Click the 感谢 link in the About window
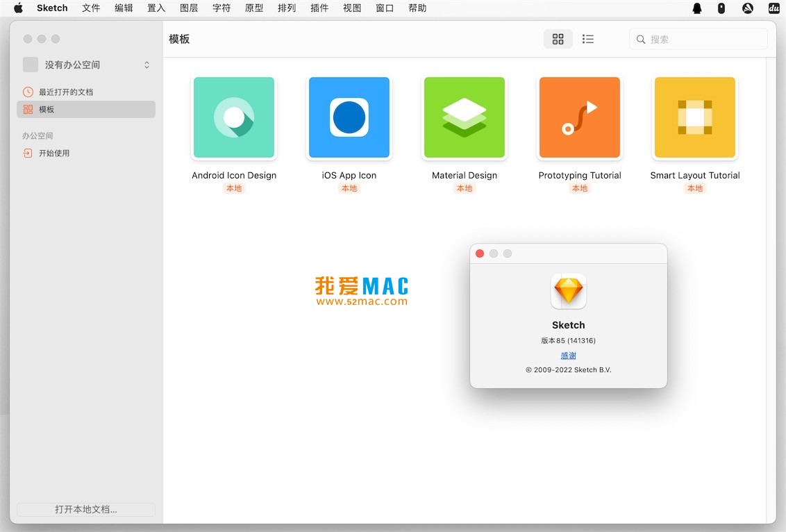 tap(568, 355)
